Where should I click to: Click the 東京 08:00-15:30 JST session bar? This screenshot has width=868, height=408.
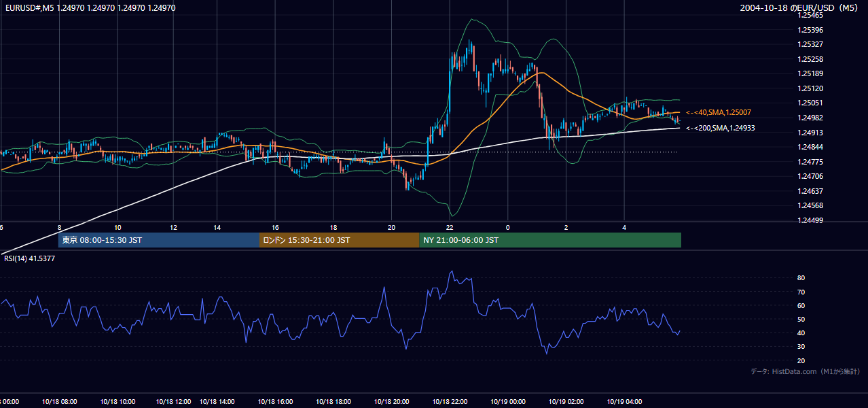pyautogui.click(x=159, y=240)
